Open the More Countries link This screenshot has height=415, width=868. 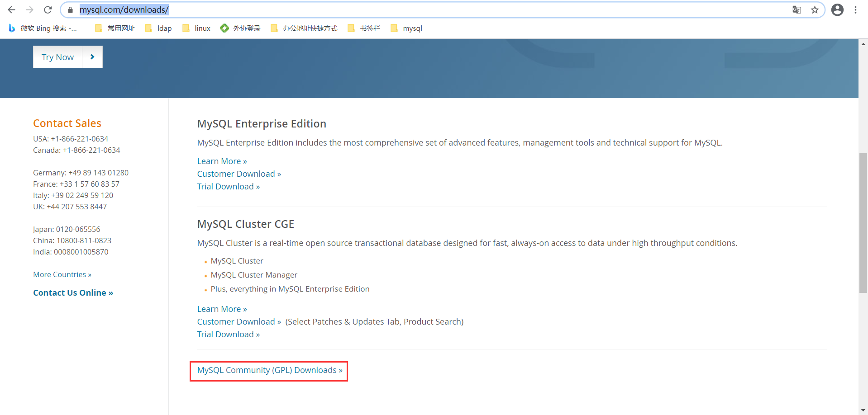pyautogui.click(x=62, y=274)
